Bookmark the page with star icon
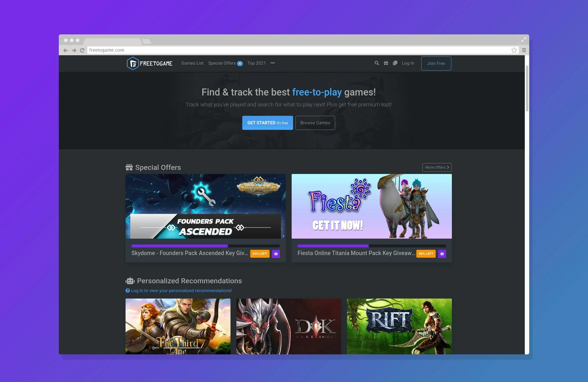Viewport: 588px width, 382px height. [514, 50]
